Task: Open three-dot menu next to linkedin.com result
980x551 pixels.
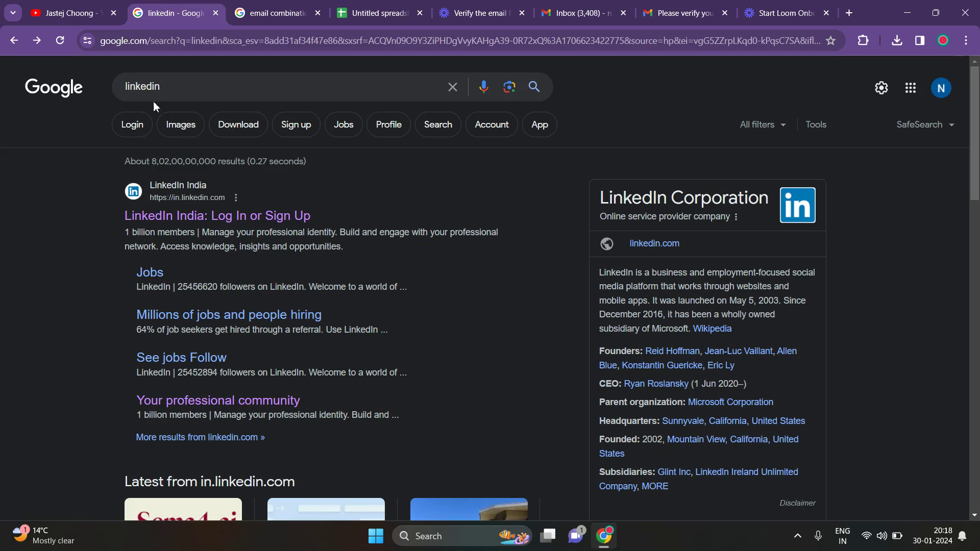Action: (235, 197)
